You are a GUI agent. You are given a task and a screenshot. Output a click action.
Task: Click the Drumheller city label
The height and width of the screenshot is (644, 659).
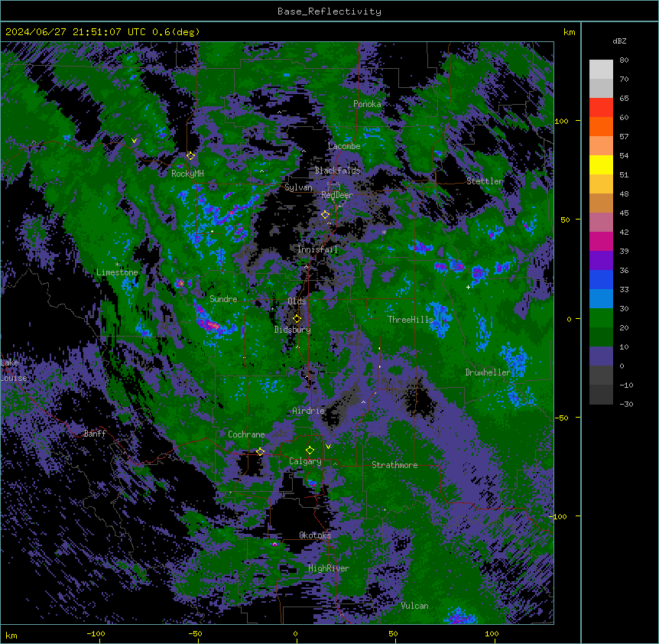488,372
